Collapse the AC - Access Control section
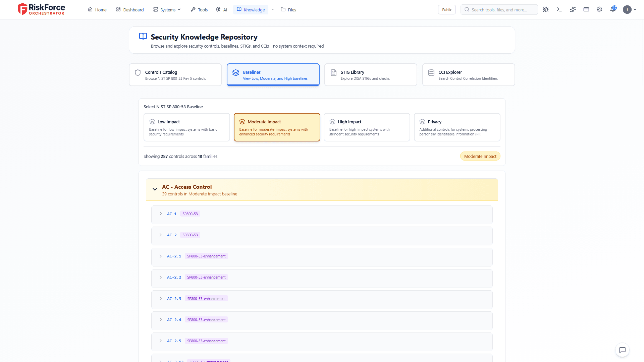This screenshot has width=644, height=362. (155, 189)
